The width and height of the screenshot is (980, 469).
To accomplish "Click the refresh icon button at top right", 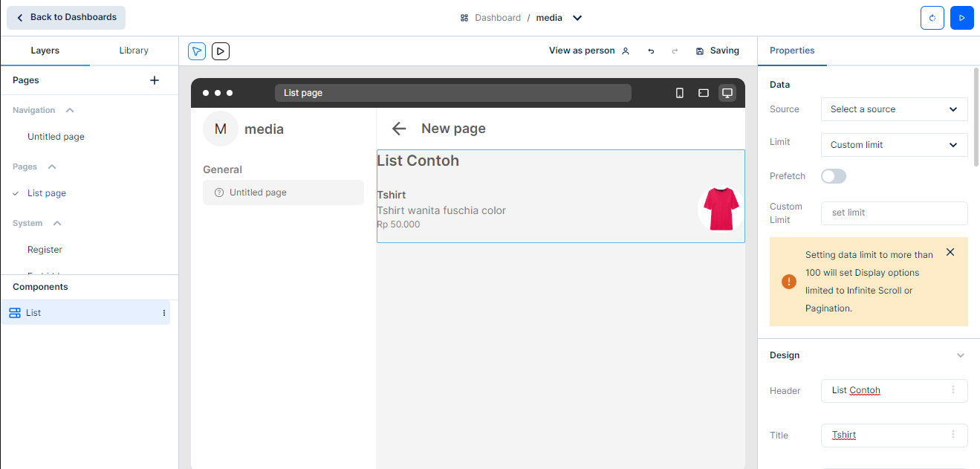I will tap(932, 18).
